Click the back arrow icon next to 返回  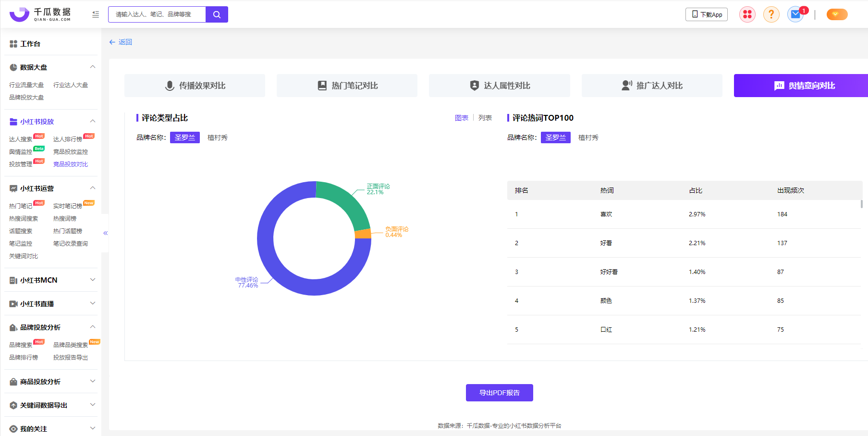click(x=112, y=42)
